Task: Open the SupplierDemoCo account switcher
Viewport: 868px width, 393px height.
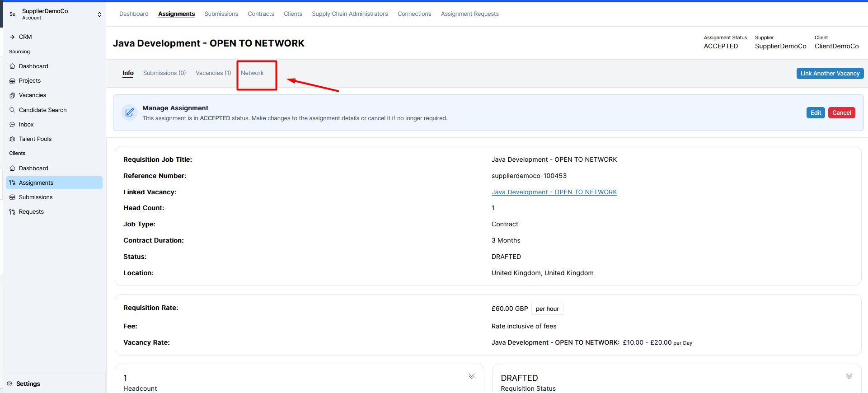Action: click(x=99, y=14)
